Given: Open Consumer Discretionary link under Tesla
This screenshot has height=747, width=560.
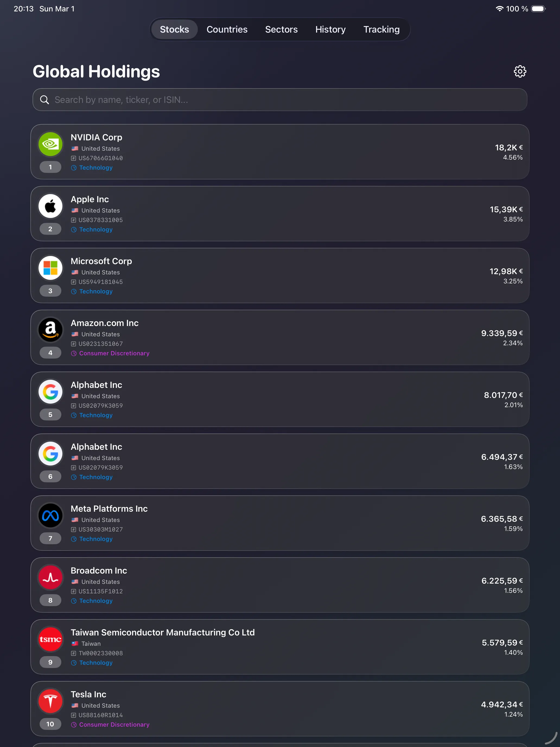Looking at the screenshot, I should tap(114, 724).
